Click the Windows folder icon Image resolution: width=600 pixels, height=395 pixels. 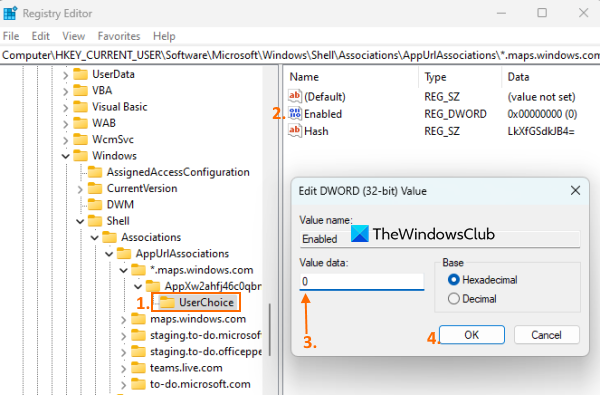tap(80, 156)
